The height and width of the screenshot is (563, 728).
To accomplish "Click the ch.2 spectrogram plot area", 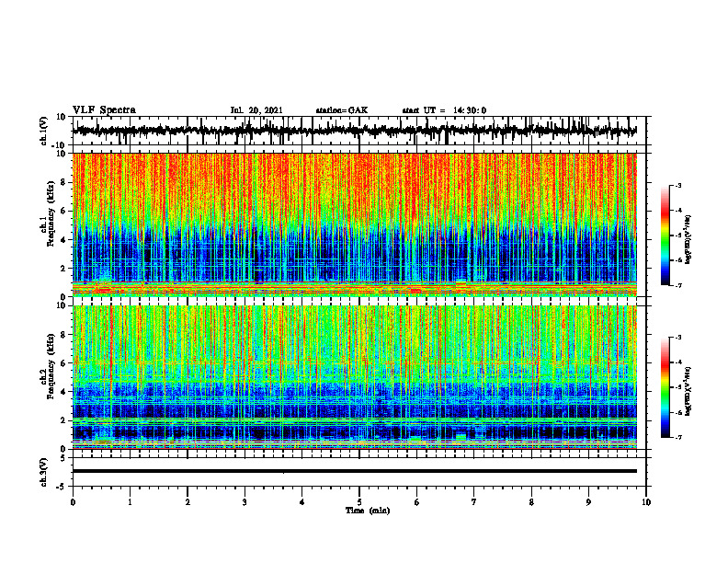I will (354, 377).
